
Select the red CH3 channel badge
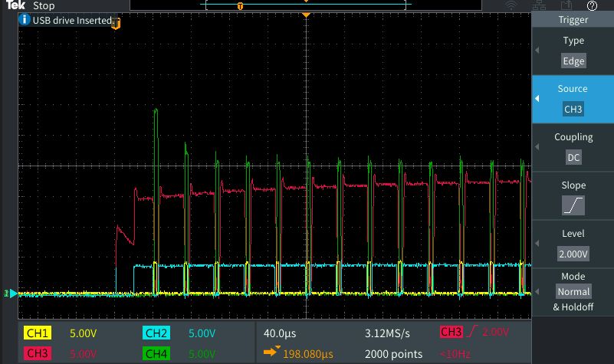38,353
